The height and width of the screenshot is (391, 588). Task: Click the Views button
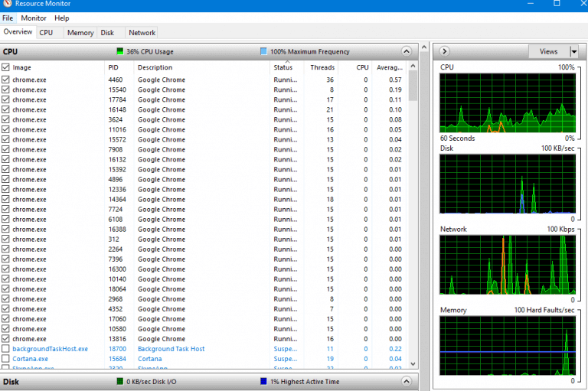click(549, 51)
